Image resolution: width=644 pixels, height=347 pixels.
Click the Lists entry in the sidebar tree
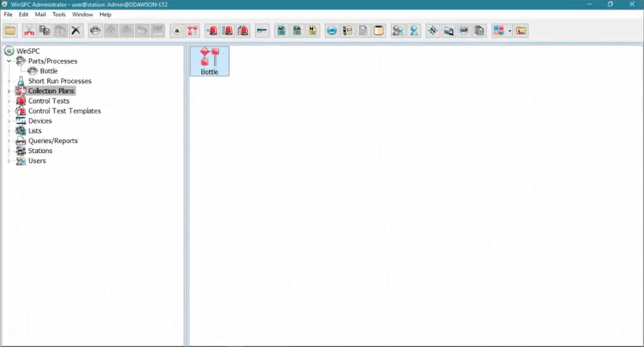[34, 131]
